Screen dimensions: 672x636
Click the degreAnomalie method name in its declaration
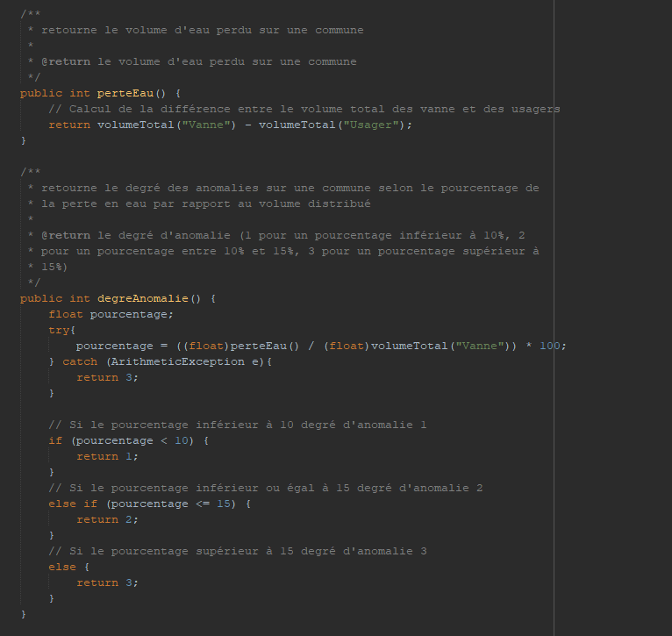(143, 298)
